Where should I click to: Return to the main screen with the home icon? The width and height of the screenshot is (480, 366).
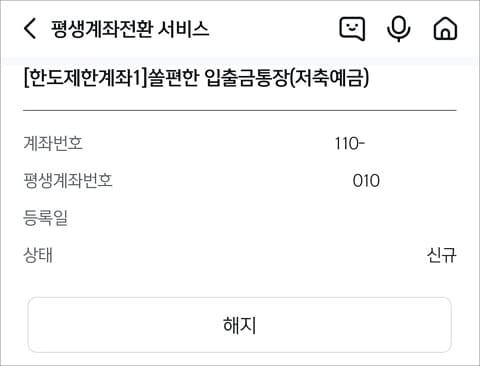click(445, 29)
